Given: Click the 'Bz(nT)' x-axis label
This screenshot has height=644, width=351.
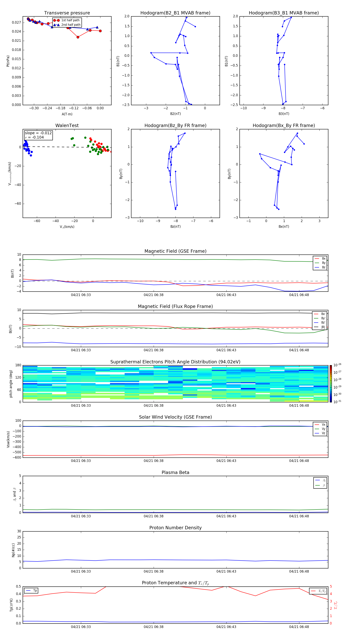Looking at the screenshot, I should [175, 227].
